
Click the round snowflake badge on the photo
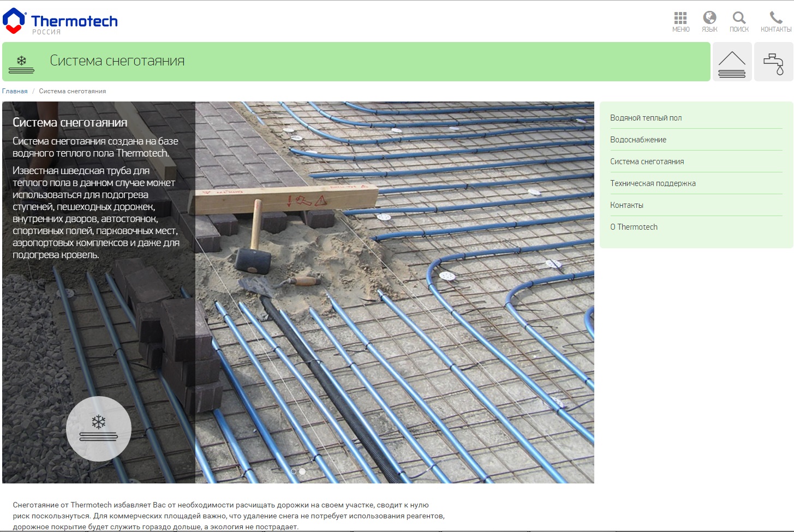click(x=99, y=428)
